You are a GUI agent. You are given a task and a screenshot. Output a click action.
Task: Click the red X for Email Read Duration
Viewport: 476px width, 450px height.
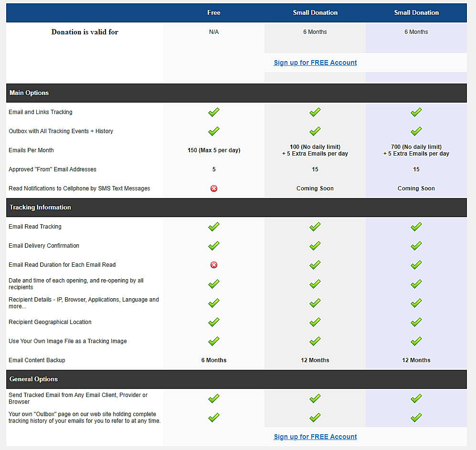click(x=214, y=265)
